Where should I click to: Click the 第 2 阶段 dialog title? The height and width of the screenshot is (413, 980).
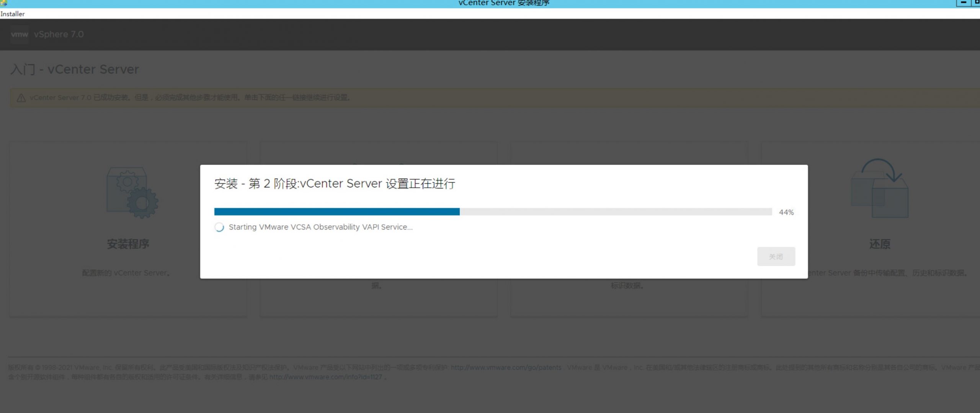[335, 184]
